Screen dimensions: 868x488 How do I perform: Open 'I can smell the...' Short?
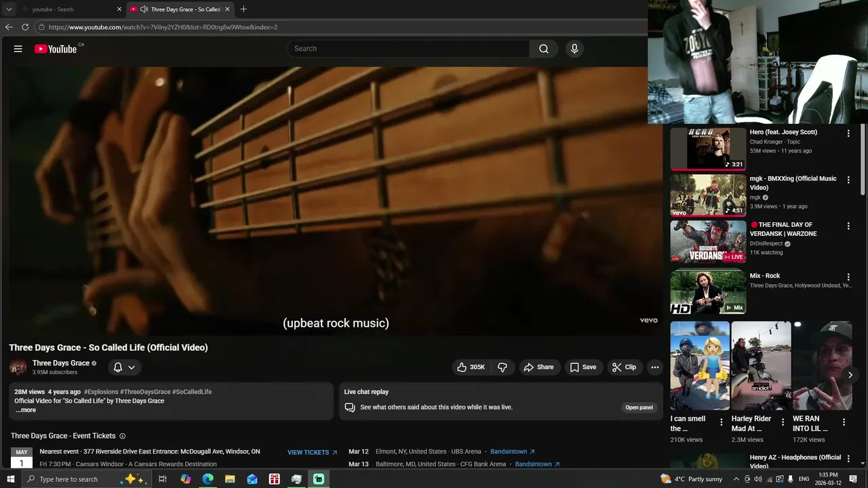click(x=700, y=366)
